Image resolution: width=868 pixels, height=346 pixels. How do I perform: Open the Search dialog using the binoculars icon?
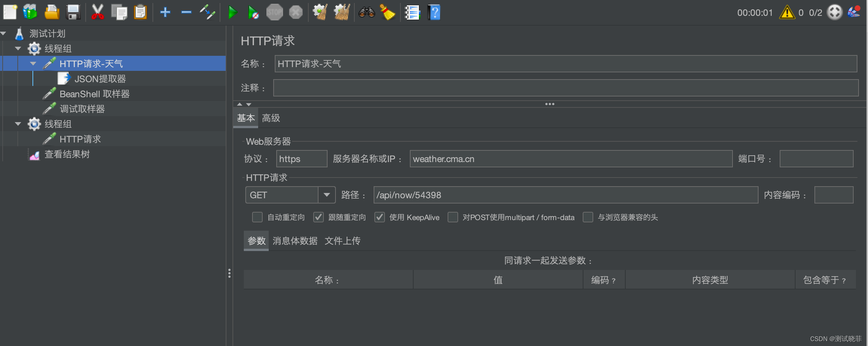(x=366, y=12)
